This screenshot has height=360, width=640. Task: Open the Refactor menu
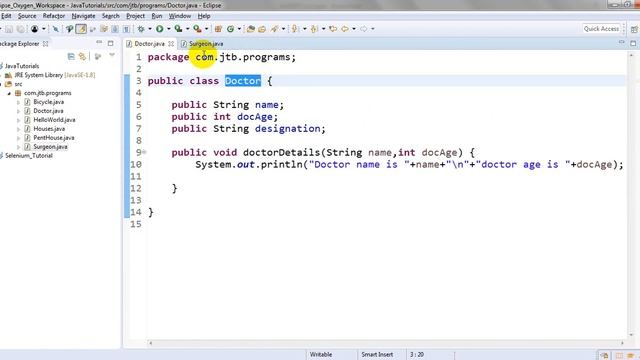coord(54,16)
